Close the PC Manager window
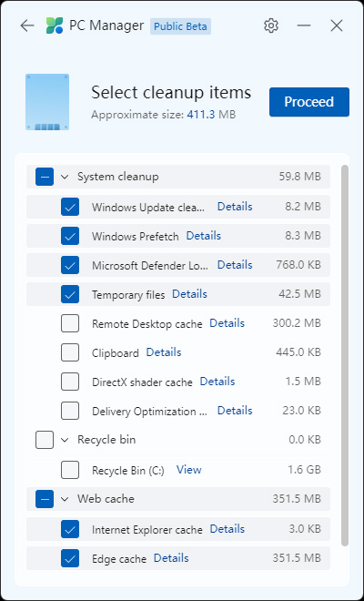Screen dimensions: 364x601 pyautogui.click(x=337, y=25)
